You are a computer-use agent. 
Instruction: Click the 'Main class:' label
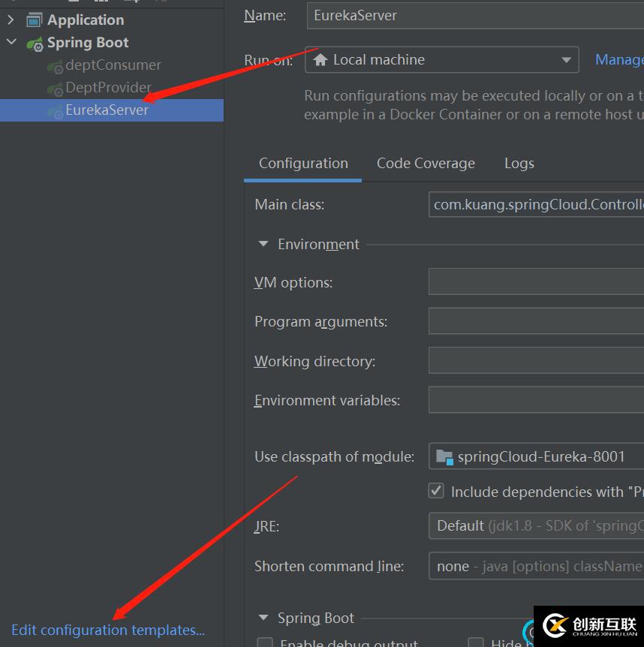pos(289,204)
